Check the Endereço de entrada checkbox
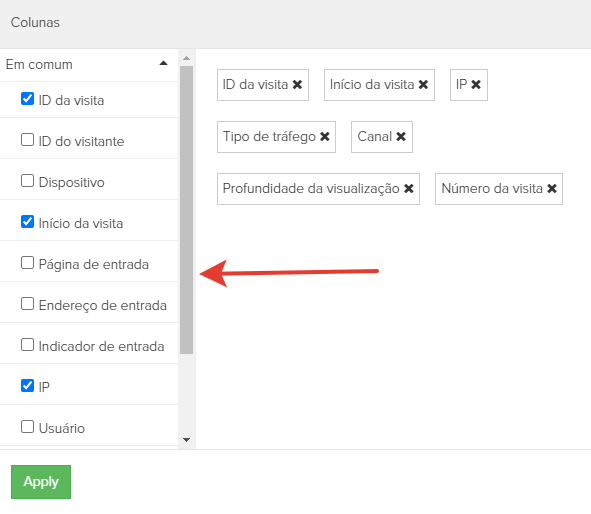This screenshot has height=514, width=591. click(x=27, y=303)
